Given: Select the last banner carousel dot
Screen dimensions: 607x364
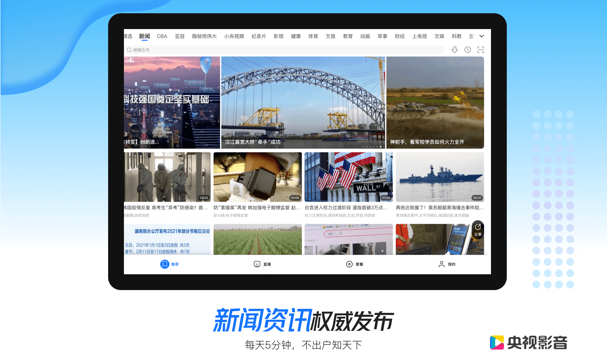Looking at the screenshot, I should coord(381,147).
